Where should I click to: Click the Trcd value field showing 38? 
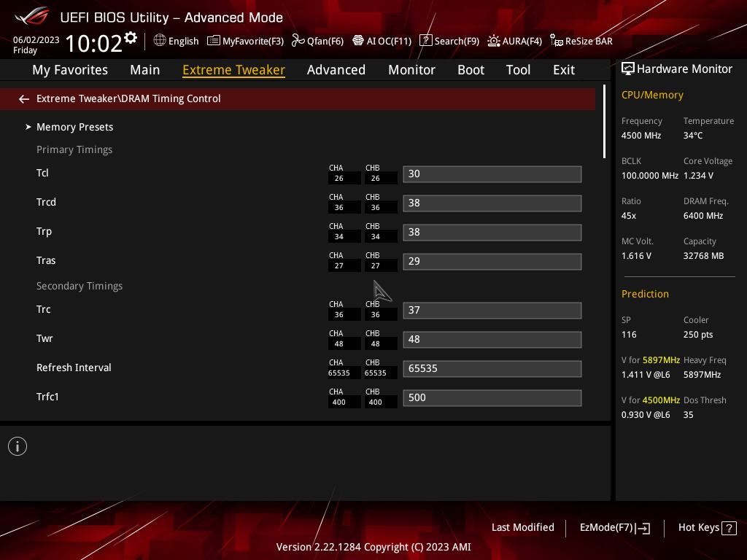pyautogui.click(x=492, y=203)
